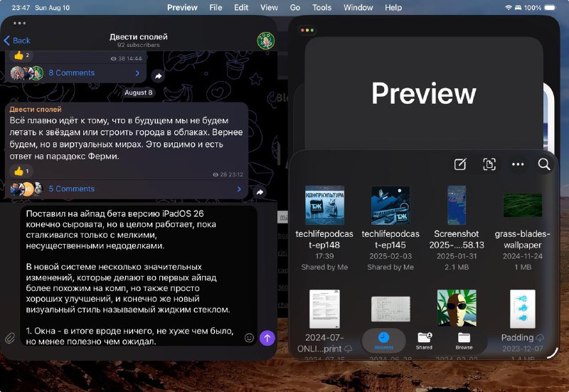The width and height of the screenshot is (569, 392).
Task: Check the battery indicator in status bar
Action: click(550, 7)
